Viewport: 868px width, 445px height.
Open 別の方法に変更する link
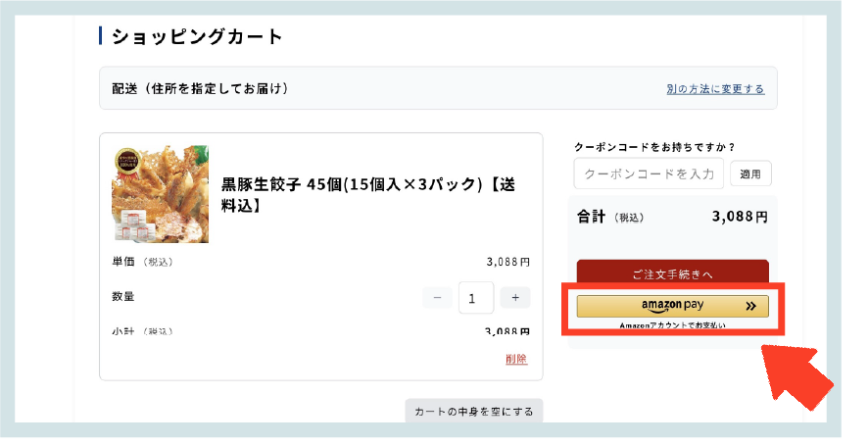click(x=715, y=88)
